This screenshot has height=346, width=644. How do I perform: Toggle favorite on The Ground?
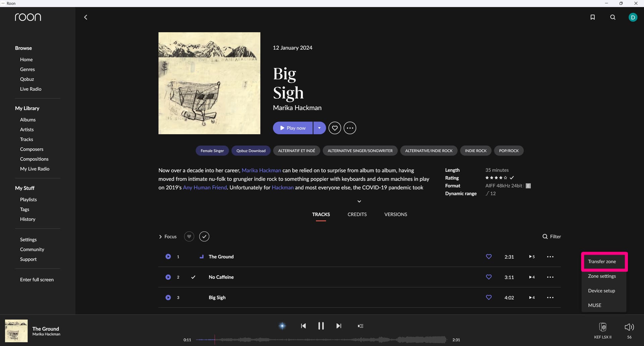coord(489,256)
